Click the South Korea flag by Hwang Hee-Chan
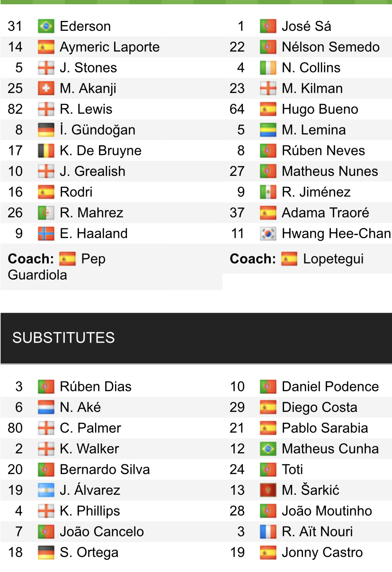Viewport: 392px width, 572px height. tap(268, 234)
